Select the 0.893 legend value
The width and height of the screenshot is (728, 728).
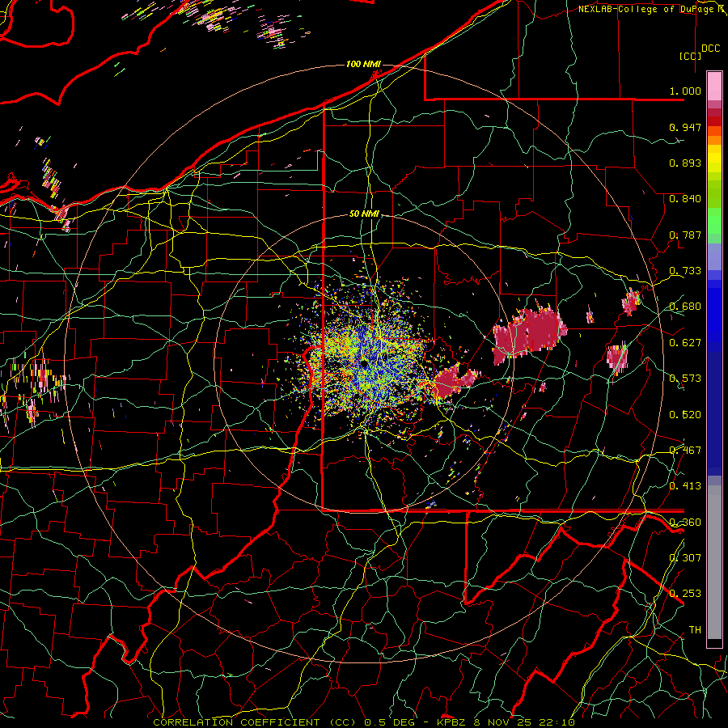coord(685,163)
